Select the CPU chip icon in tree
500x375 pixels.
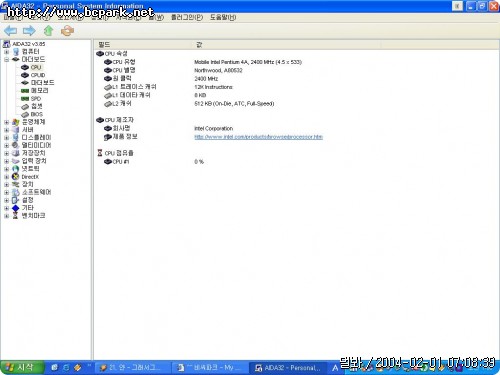[x=25, y=67]
